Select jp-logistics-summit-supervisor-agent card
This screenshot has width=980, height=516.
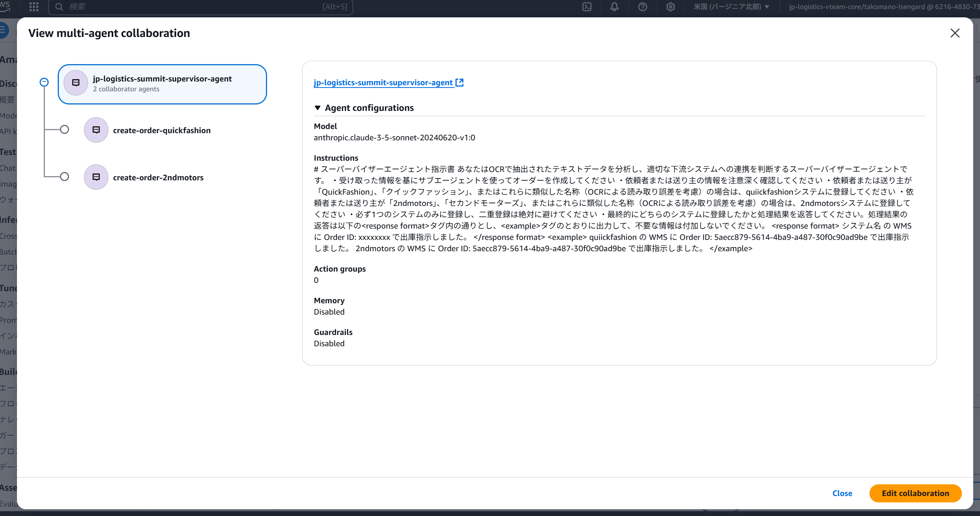pyautogui.click(x=163, y=84)
